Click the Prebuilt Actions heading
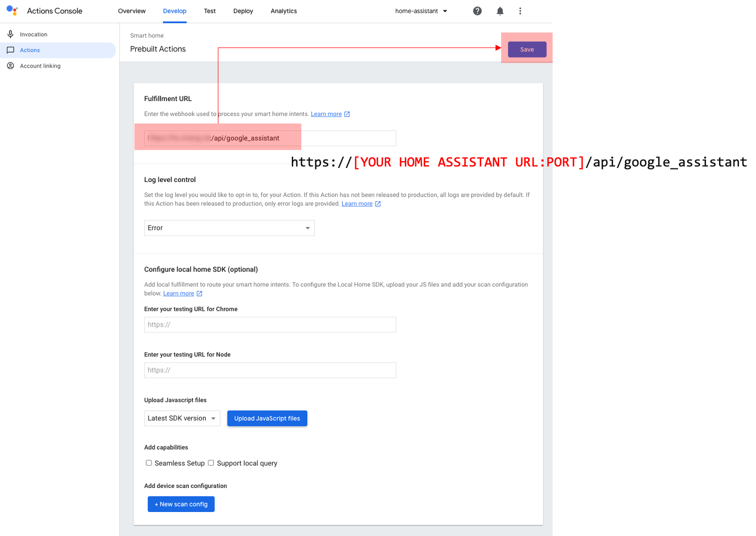 click(x=158, y=49)
